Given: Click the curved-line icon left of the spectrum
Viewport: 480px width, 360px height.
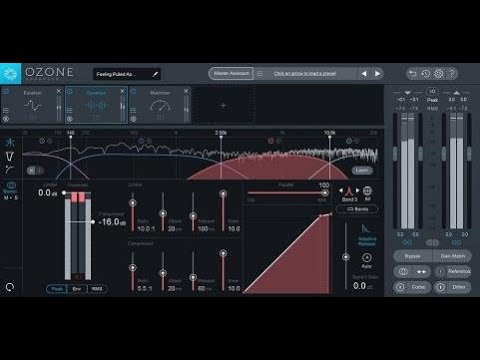Looking at the screenshot, I should tap(9, 169).
